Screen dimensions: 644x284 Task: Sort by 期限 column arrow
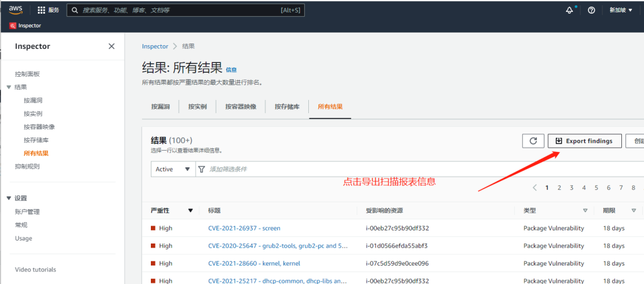[634, 211]
